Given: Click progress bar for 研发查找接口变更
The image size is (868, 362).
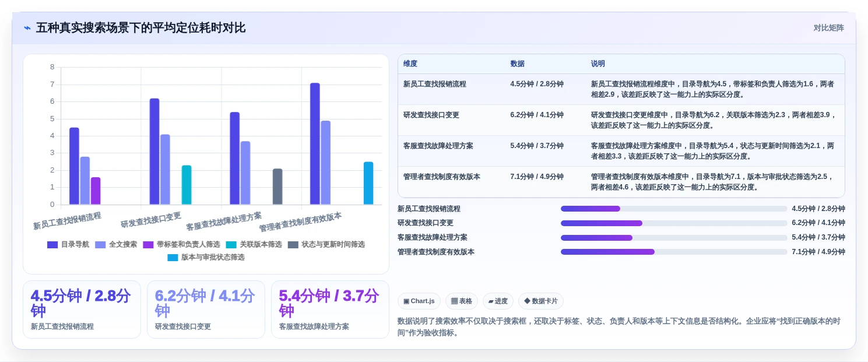Looking at the screenshot, I should pos(674,223).
